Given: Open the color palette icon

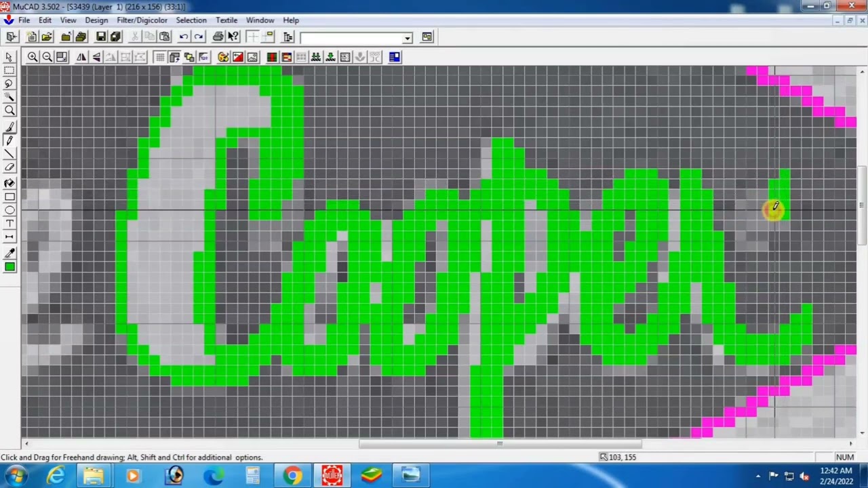Looking at the screenshot, I should [x=223, y=57].
